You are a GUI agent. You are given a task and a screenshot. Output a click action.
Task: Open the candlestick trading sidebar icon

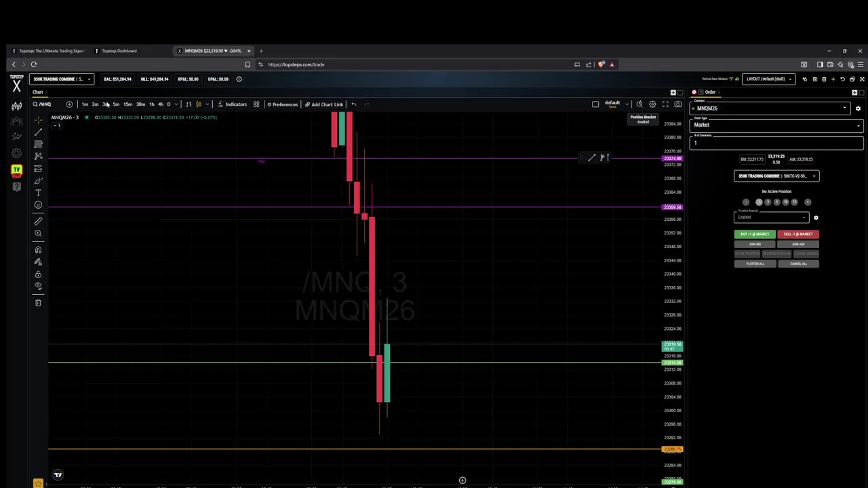(x=16, y=106)
